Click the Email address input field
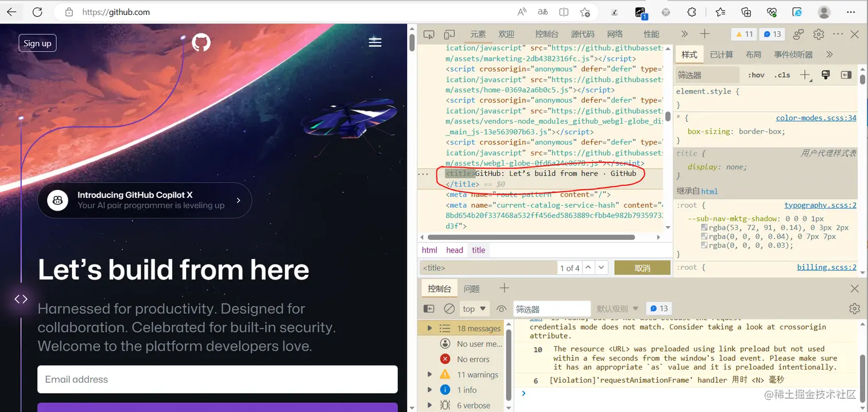This screenshot has width=868, height=412. [x=218, y=379]
